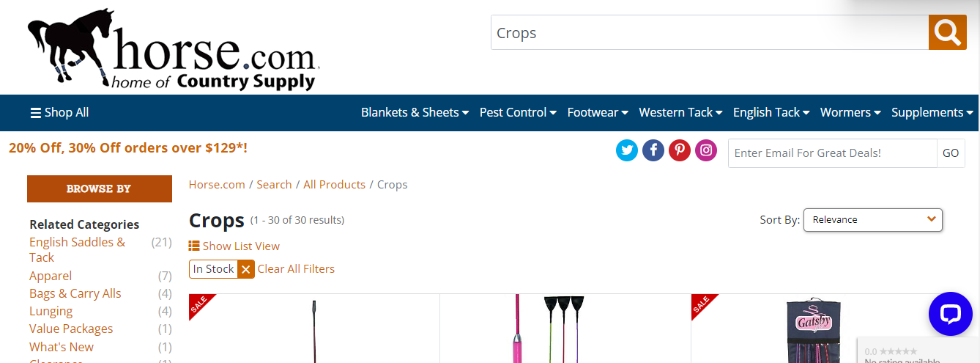Remove the In Stock filter

246,269
